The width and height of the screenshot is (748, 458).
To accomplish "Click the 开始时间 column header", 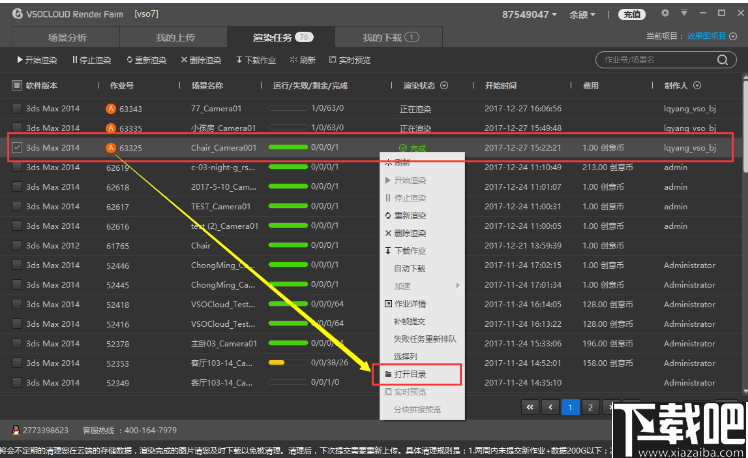I will (x=500, y=85).
